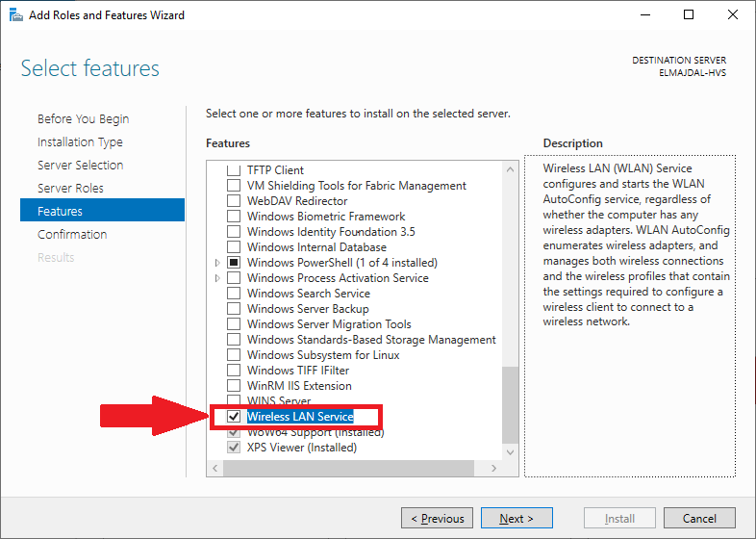Image resolution: width=756 pixels, height=539 pixels.
Task: Check the TFTP Client feature checkbox
Action: pos(234,170)
